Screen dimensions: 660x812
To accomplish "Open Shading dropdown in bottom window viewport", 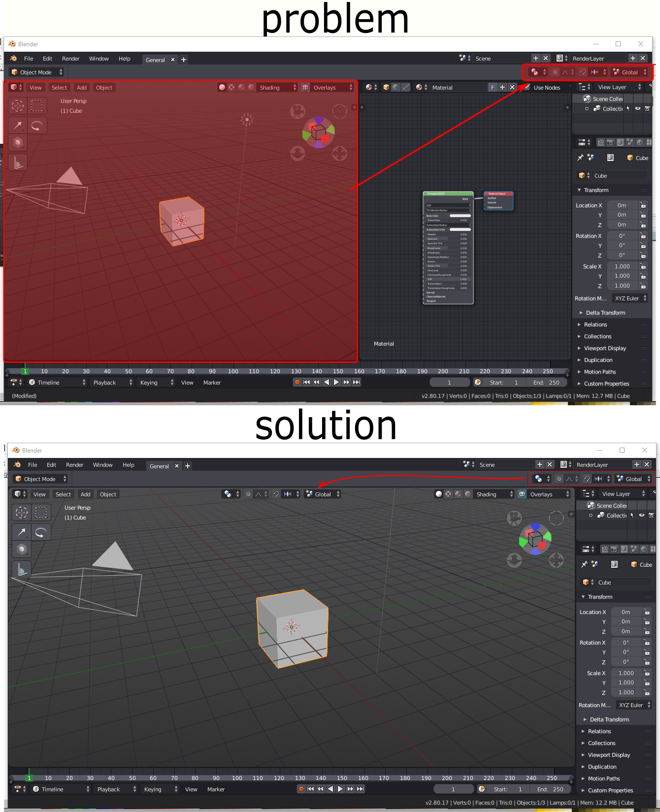I will 494,494.
